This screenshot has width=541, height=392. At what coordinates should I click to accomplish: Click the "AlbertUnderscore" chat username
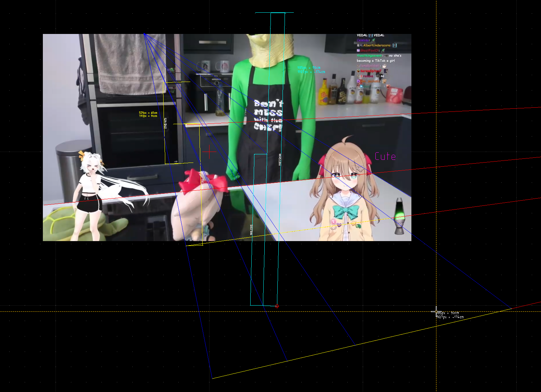point(376,45)
